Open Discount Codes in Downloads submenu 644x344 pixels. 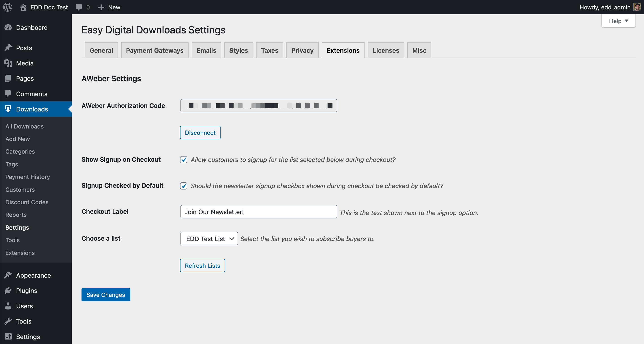point(27,202)
